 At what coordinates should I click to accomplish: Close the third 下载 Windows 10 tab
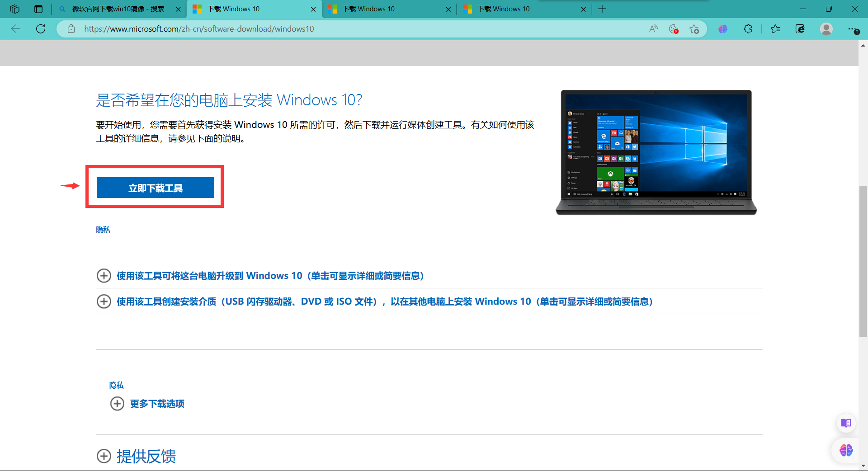click(448, 9)
